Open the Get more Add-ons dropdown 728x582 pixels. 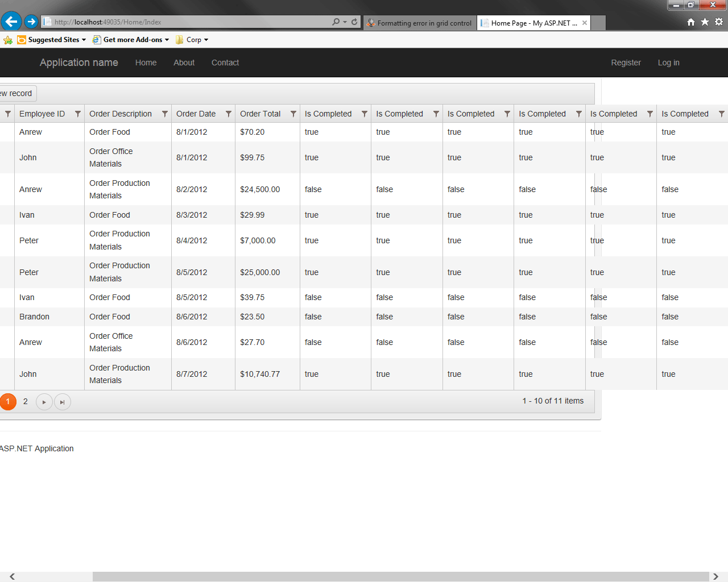click(x=131, y=40)
